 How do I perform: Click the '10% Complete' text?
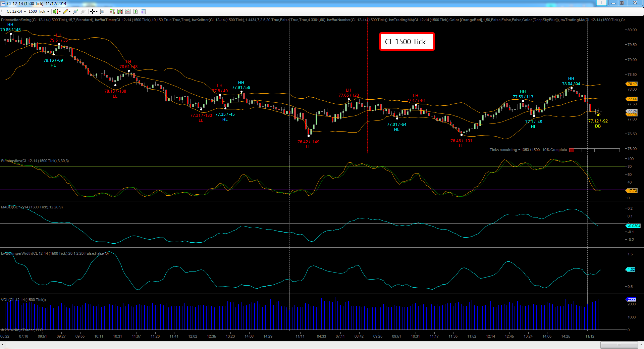[x=555, y=150]
